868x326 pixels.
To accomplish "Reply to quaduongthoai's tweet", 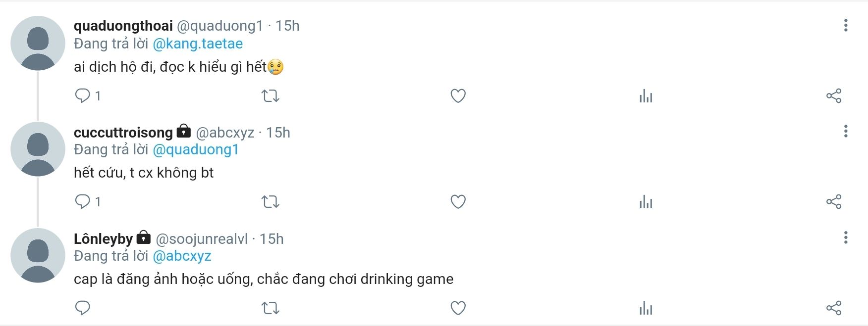I will 82,95.
